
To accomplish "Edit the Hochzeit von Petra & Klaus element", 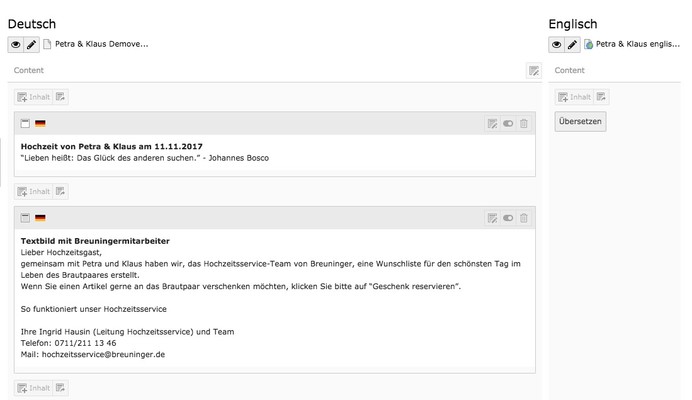I will click(492, 124).
